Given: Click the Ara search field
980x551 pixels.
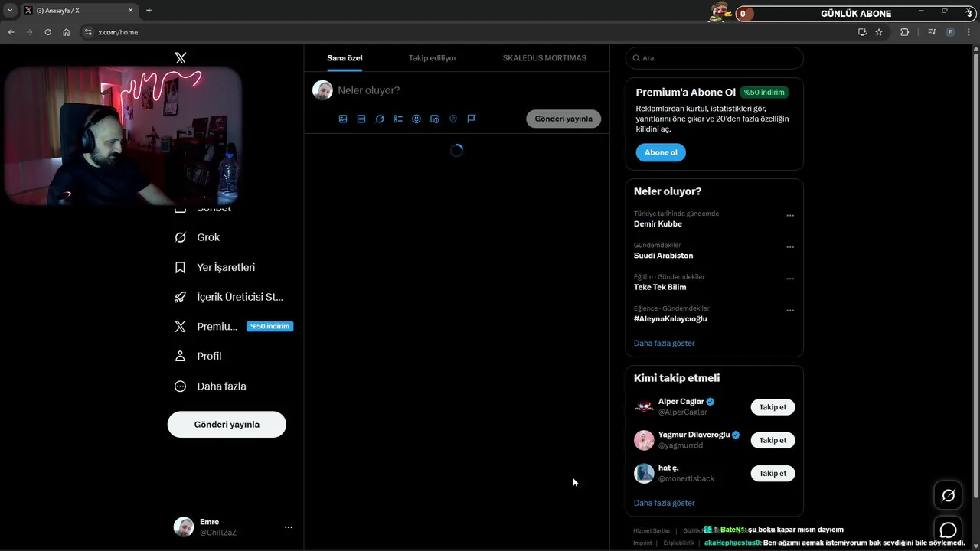Looking at the screenshot, I should point(714,58).
